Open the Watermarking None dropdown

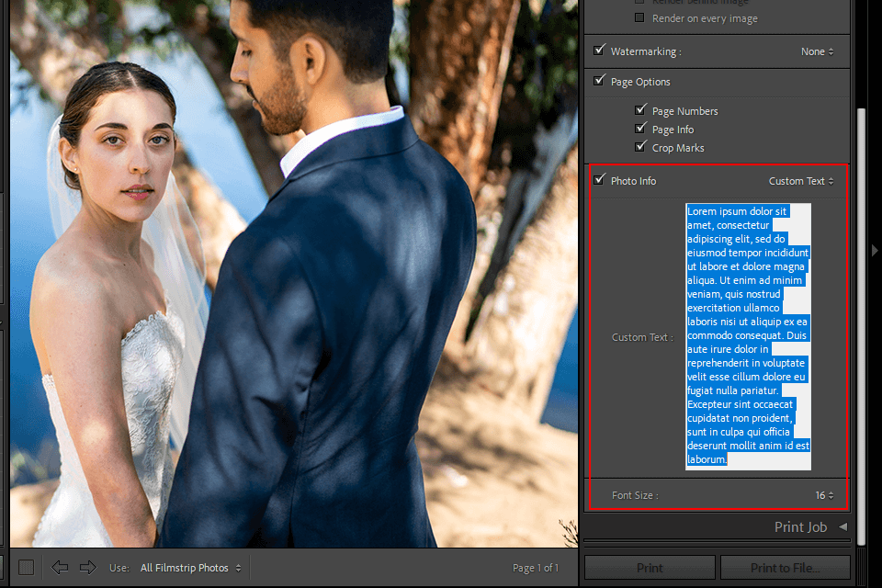[x=817, y=51]
